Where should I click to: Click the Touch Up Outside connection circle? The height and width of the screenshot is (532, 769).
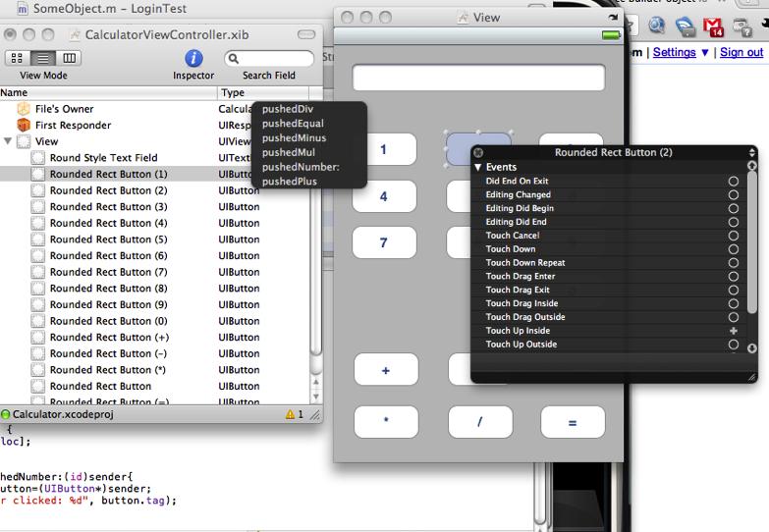(734, 345)
